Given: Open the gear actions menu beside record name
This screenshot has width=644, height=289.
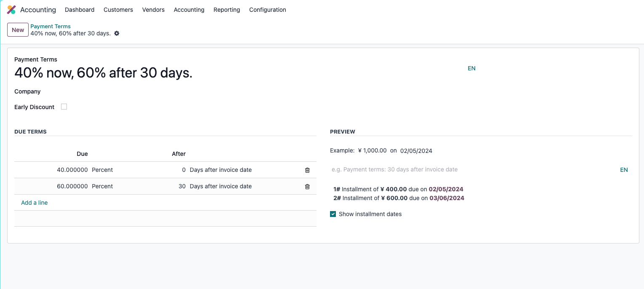Looking at the screenshot, I should [x=117, y=33].
